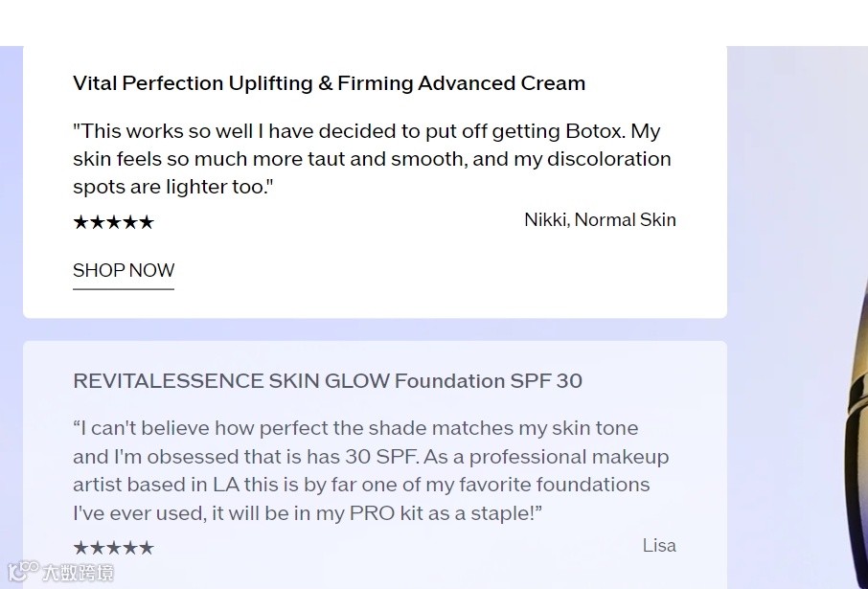
Task: Click the "Nikki, Normal Skin" reviewer label
Action: (x=600, y=220)
